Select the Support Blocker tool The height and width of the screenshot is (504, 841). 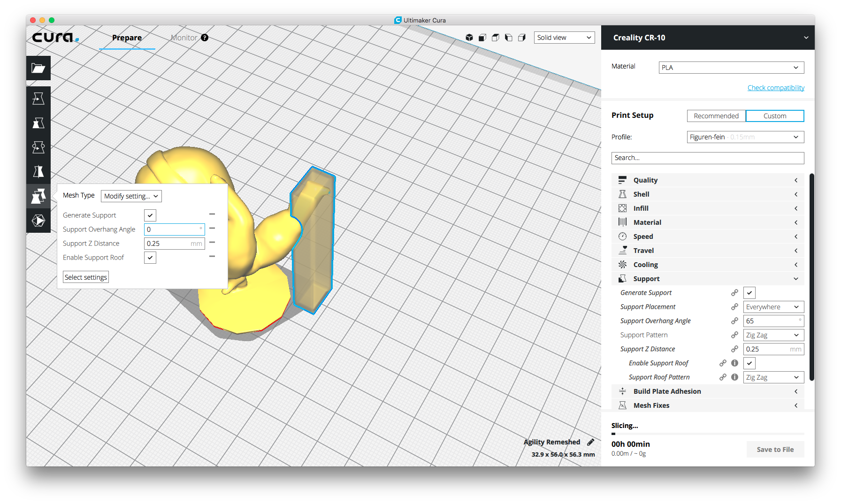[38, 221]
